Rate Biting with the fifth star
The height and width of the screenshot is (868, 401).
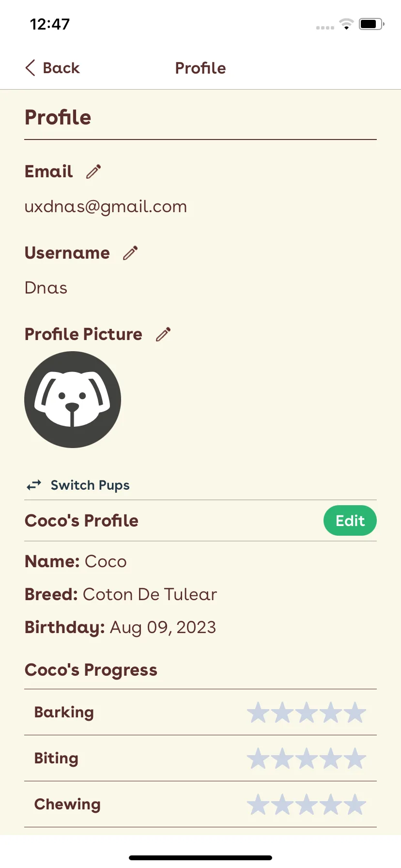355,759
